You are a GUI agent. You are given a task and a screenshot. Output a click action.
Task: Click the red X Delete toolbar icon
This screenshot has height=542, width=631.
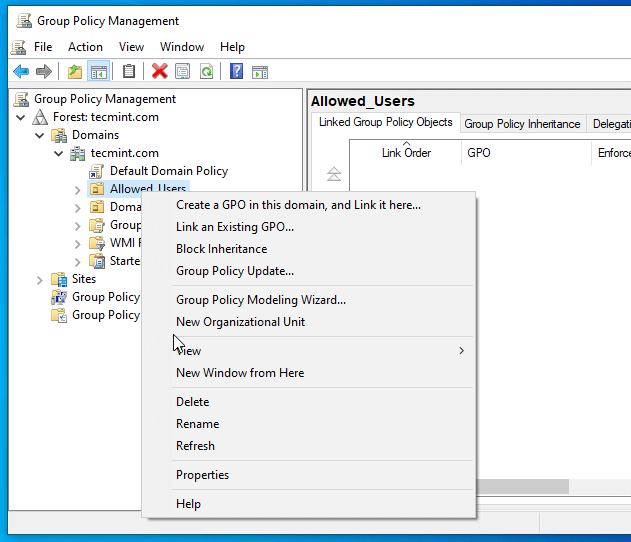coord(159,71)
